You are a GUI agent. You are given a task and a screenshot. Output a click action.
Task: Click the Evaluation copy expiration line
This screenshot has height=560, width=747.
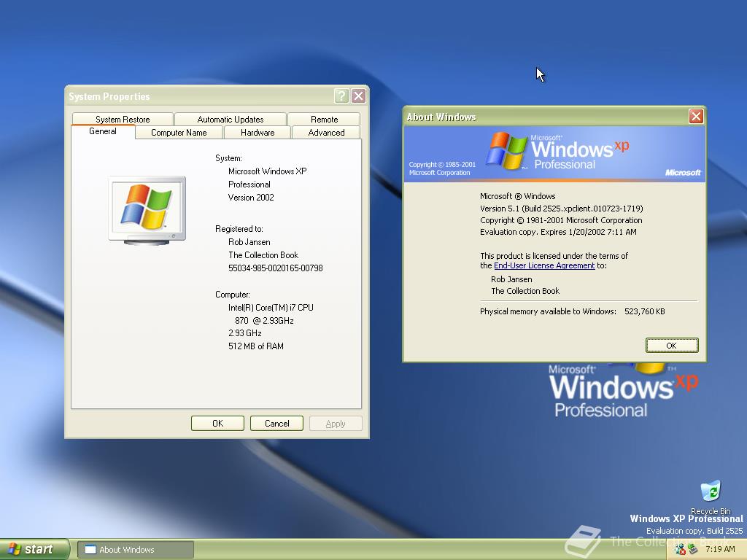click(x=558, y=232)
